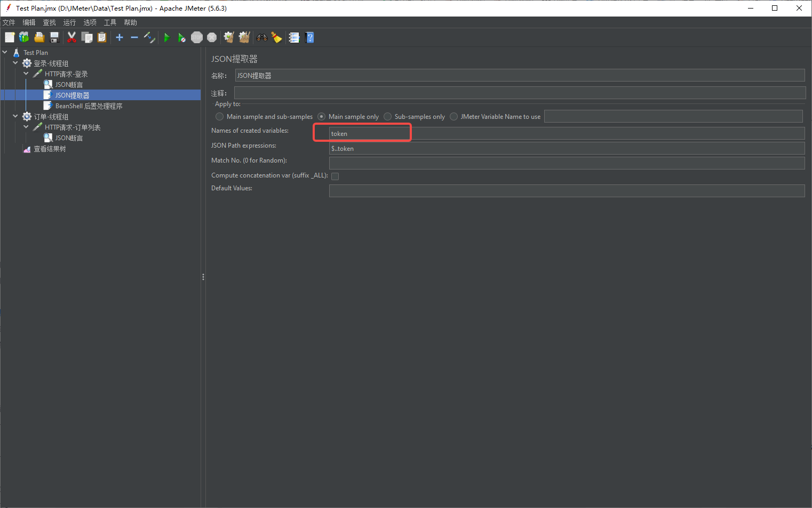Screen dimensions: 812x508
Task: Minimize the JMeter window
Action: (750, 8)
